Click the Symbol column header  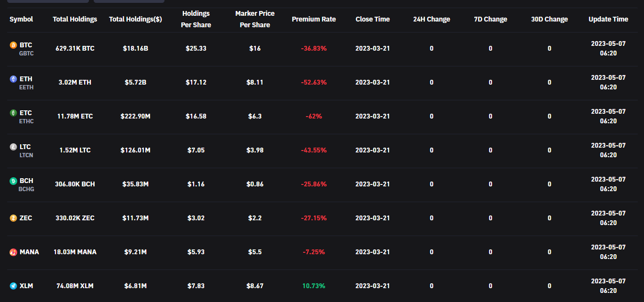(22, 19)
